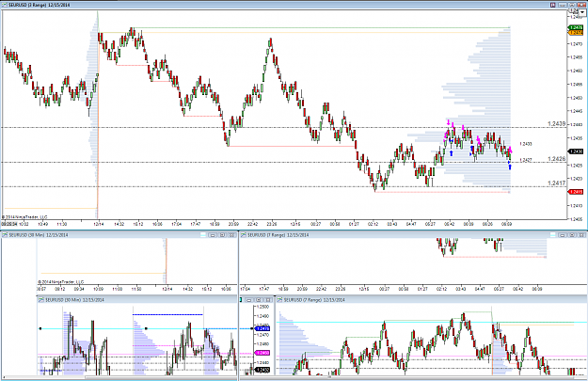Minimize the $EURUSD (30 Min) 12/15/2014 window

(213, 235)
